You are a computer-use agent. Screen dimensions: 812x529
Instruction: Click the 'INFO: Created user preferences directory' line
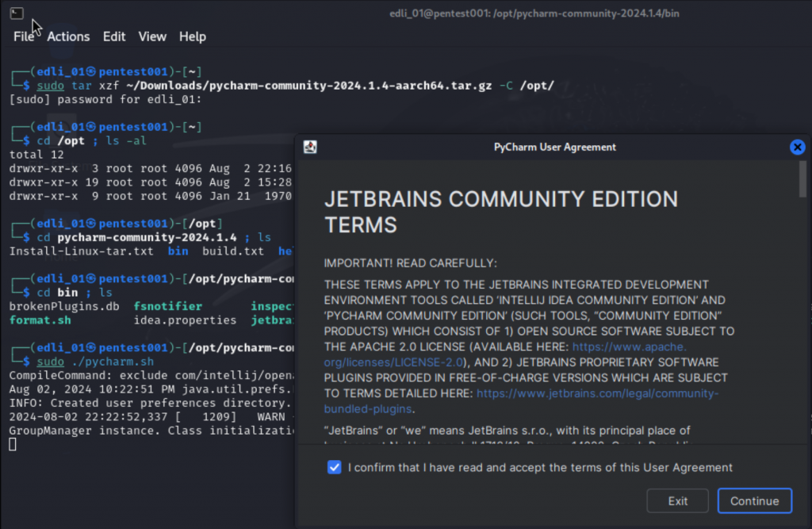[150, 403]
